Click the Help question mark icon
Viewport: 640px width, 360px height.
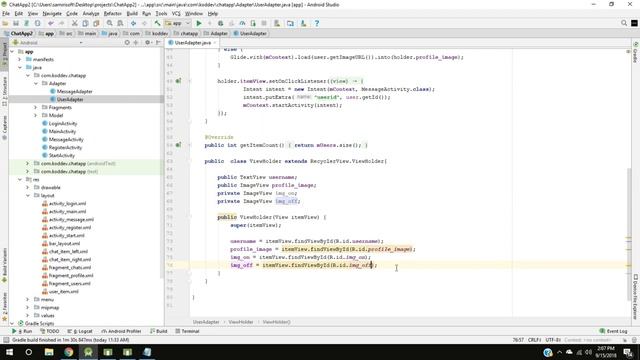pyautogui.click(x=317, y=23)
